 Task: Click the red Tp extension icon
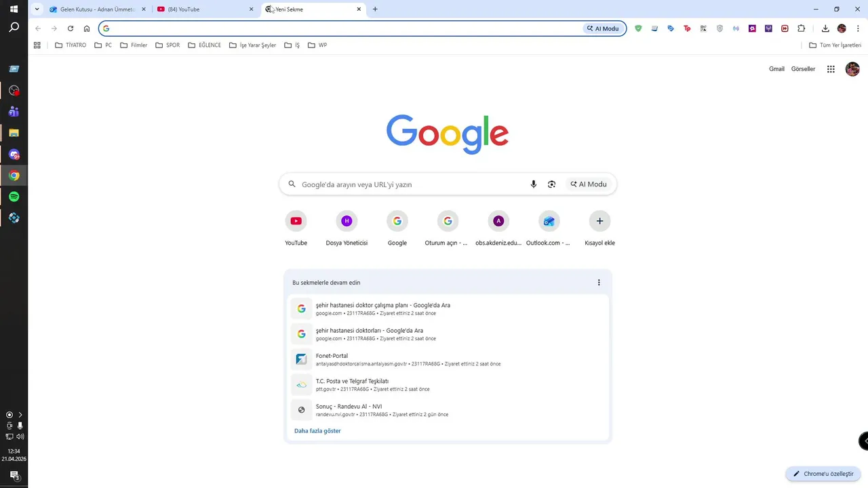coord(687,28)
